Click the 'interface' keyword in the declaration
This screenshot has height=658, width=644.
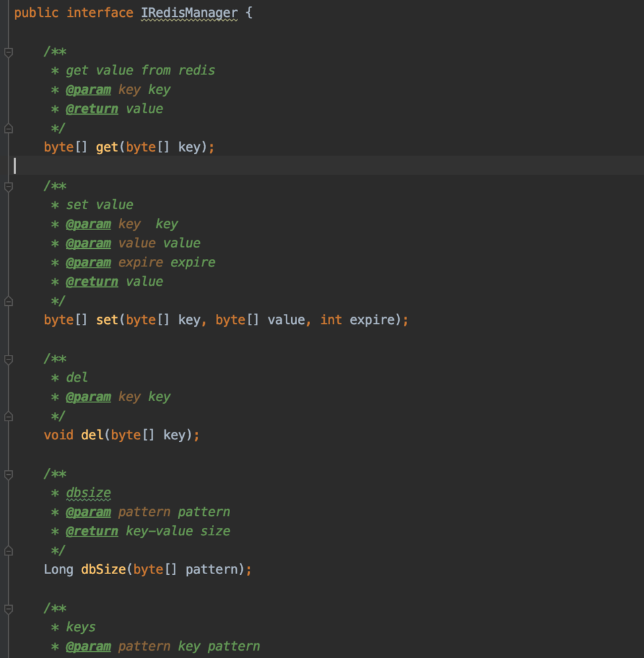click(x=99, y=13)
